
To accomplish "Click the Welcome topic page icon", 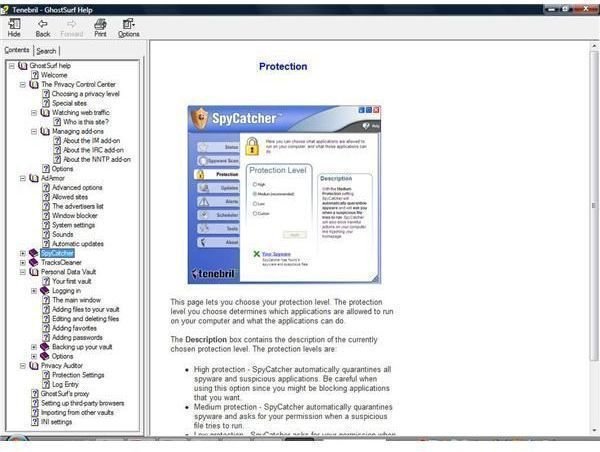I will pos(35,75).
